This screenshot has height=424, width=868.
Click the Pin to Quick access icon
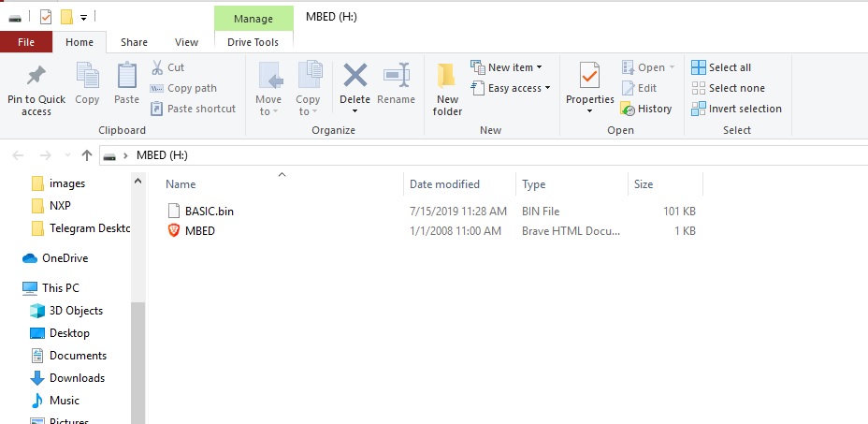(36, 77)
